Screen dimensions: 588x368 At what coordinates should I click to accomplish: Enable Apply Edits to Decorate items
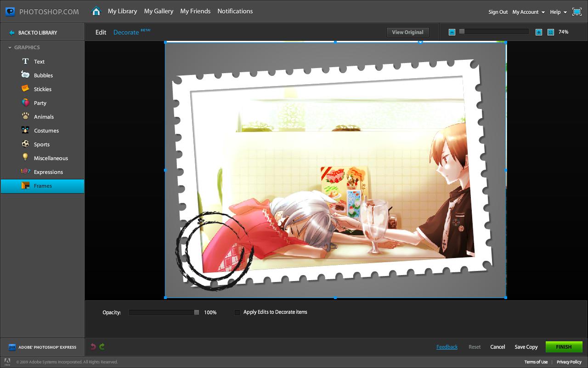point(237,312)
